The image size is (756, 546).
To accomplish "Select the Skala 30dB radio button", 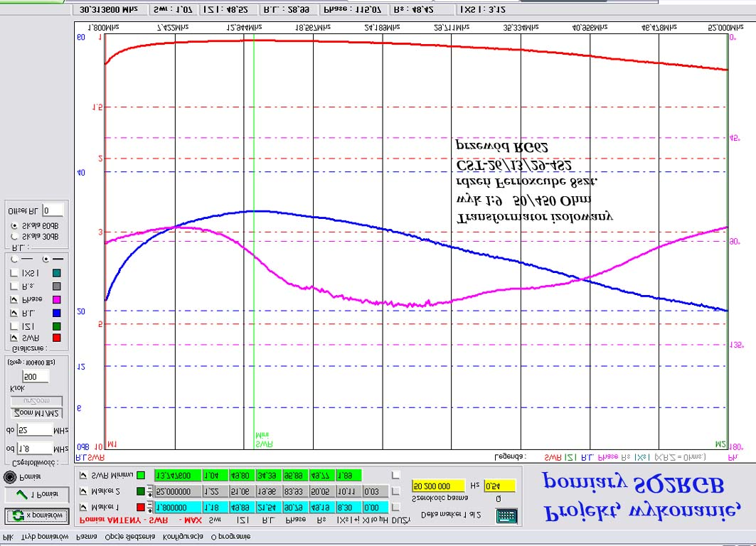I will coord(14,237).
